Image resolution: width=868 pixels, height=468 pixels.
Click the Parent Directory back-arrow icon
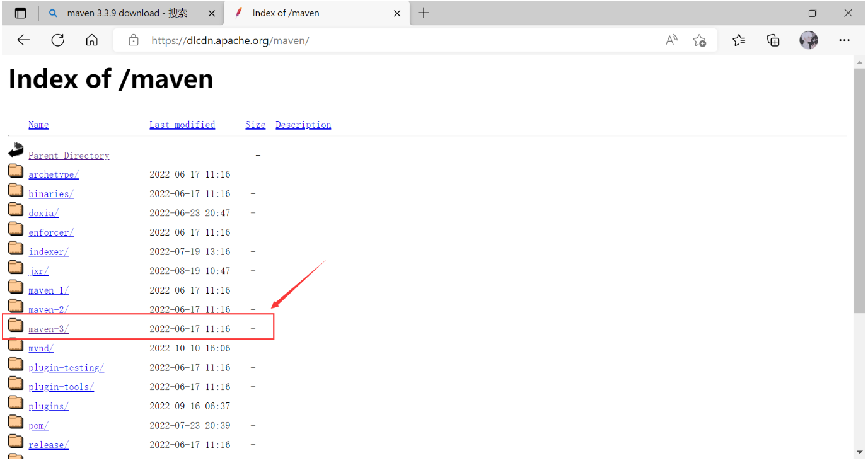coord(16,151)
